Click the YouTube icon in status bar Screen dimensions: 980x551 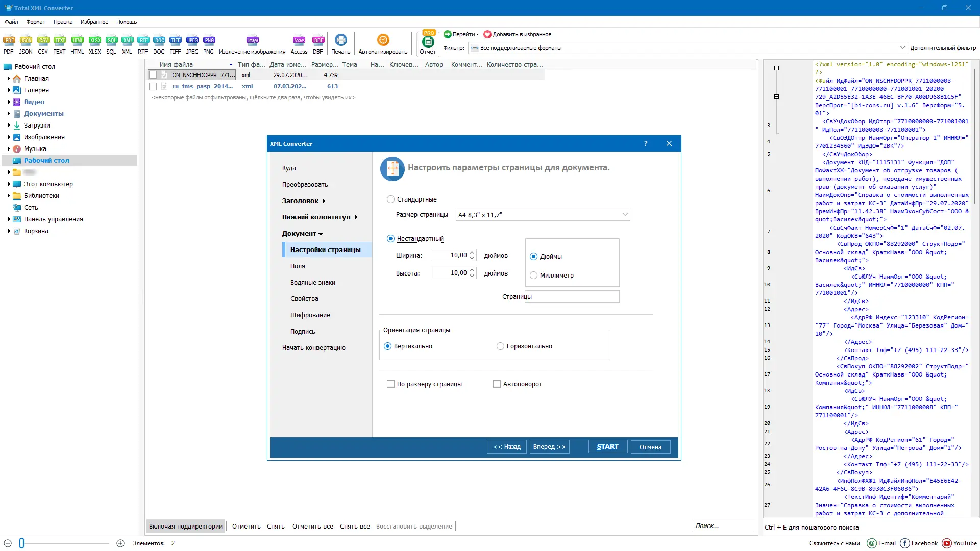point(947,543)
